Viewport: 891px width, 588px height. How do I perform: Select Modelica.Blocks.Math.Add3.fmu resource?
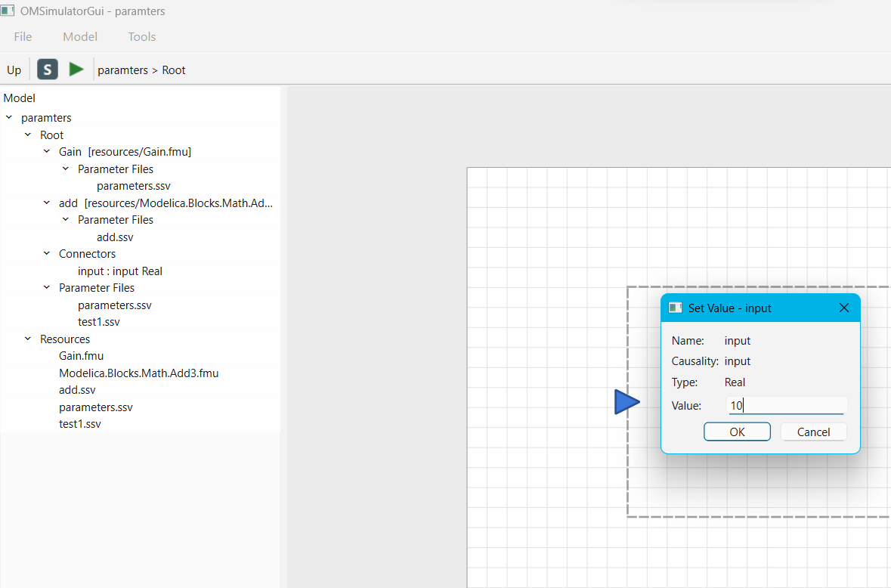(x=138, y=373)
